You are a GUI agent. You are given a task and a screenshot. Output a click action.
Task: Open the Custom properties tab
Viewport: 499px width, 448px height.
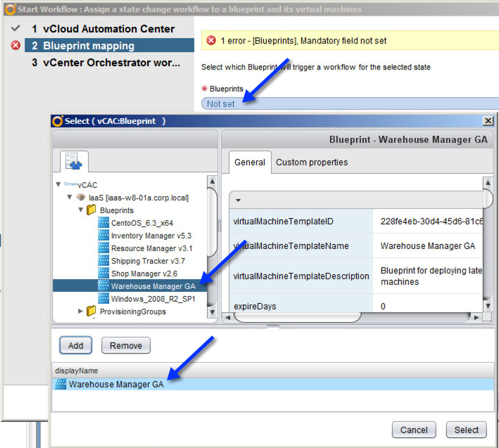(x=312, y=162)
